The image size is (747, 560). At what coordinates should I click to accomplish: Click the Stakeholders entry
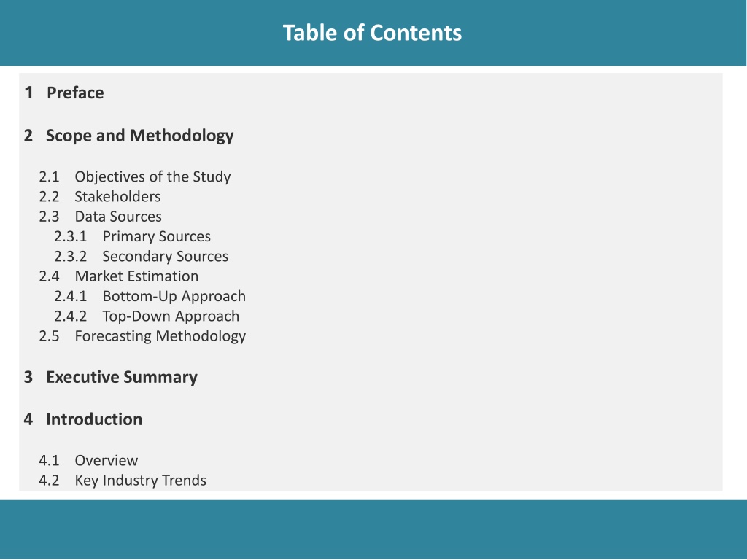(x=100, y=196)
